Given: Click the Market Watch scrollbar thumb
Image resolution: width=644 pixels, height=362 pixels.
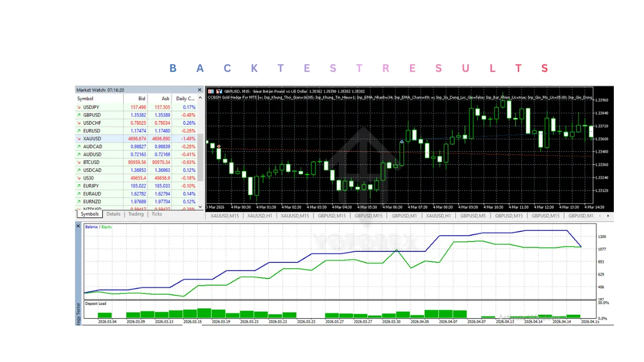Looking at the screenshot, I should coord(200,157).
